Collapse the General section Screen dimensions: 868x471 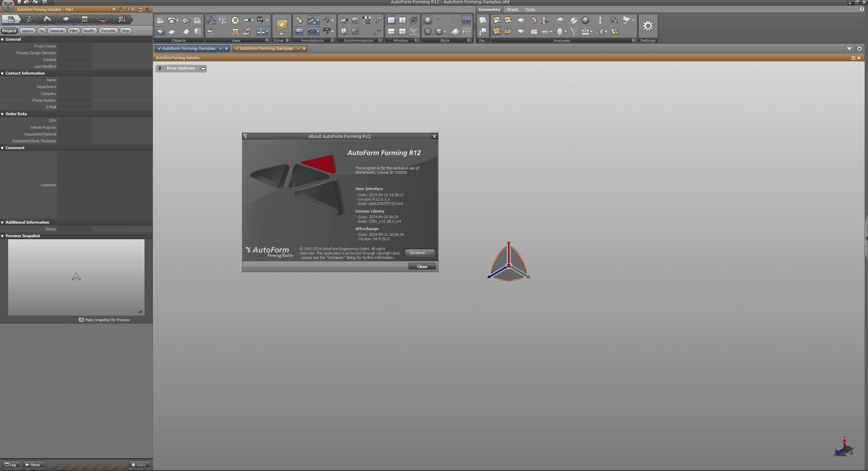point(2,39)
